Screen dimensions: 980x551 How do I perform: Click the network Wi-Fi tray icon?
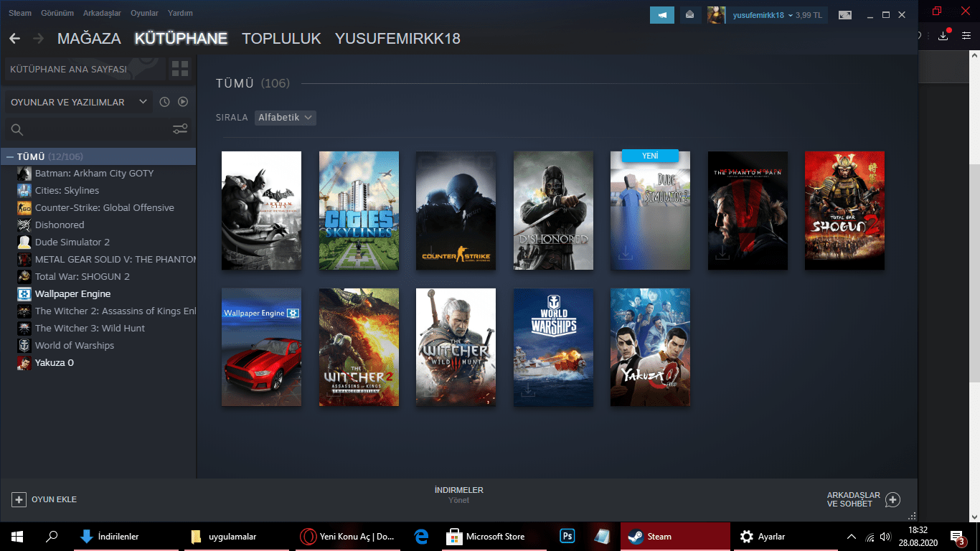(x=870, y=537)
